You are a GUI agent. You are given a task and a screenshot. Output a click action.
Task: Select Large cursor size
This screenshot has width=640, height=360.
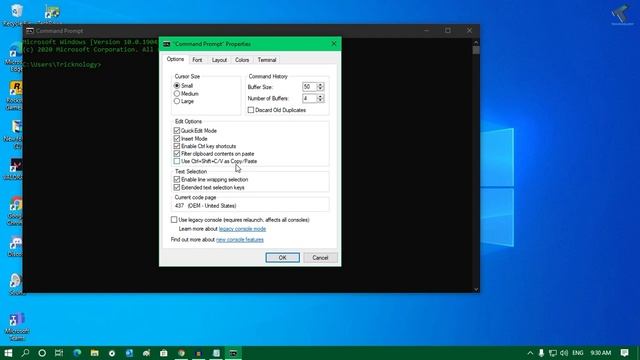tap(177, 101)
